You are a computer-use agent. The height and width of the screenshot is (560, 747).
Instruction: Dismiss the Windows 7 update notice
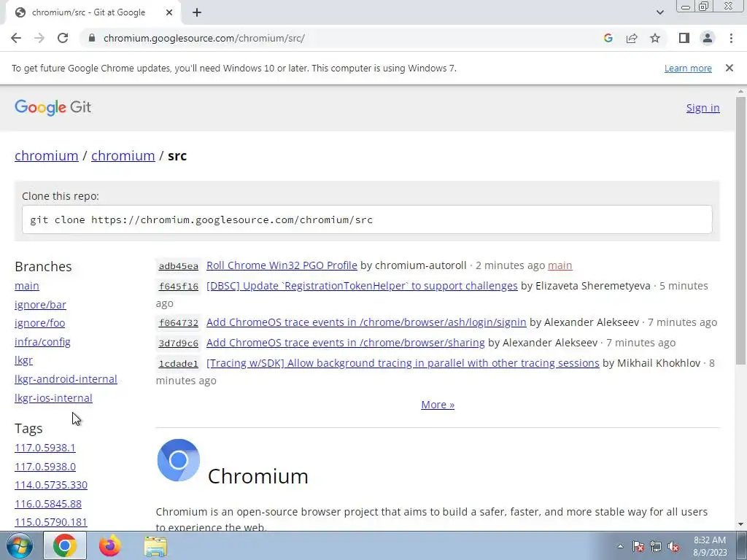pos(729,68)
